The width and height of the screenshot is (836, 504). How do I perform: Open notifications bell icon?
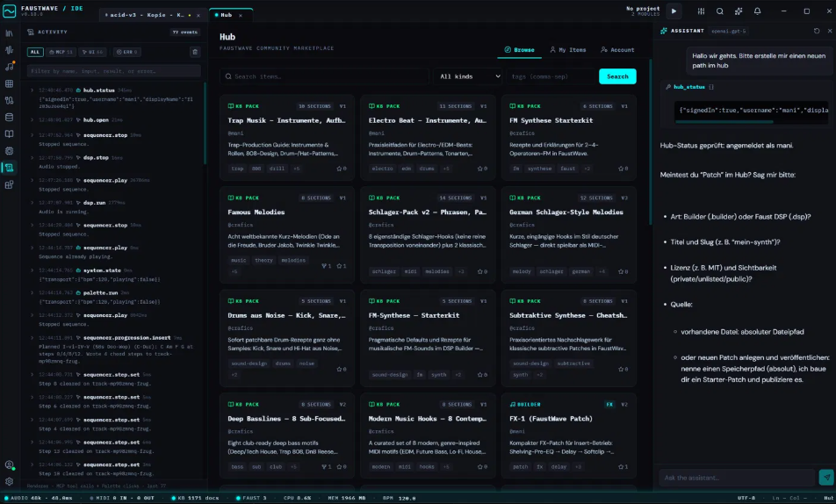[757, 11]
